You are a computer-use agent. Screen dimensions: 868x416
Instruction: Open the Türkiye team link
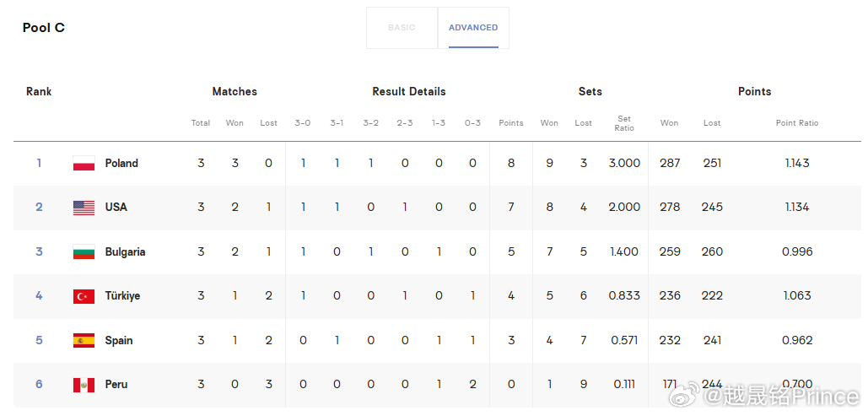click(122, 296)
